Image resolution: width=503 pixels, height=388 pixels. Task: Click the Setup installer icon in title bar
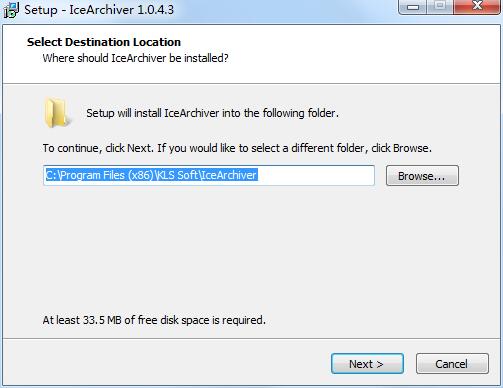[11, 9]
